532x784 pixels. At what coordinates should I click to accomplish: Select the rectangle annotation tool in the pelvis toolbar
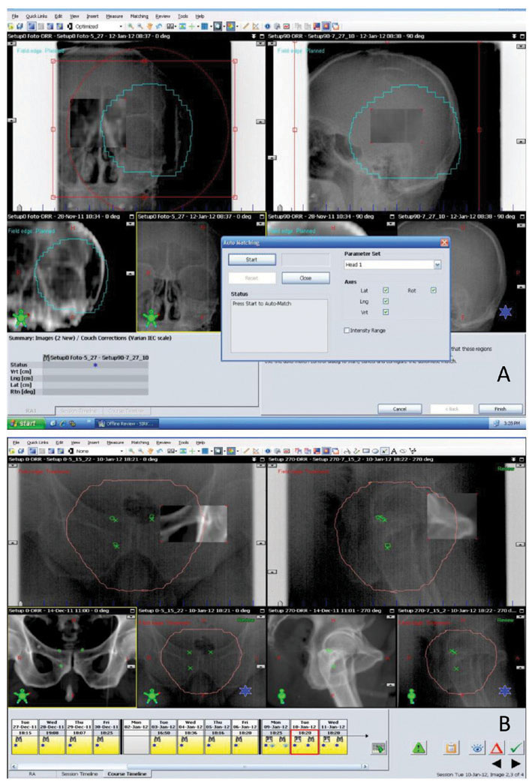(366, 450)
